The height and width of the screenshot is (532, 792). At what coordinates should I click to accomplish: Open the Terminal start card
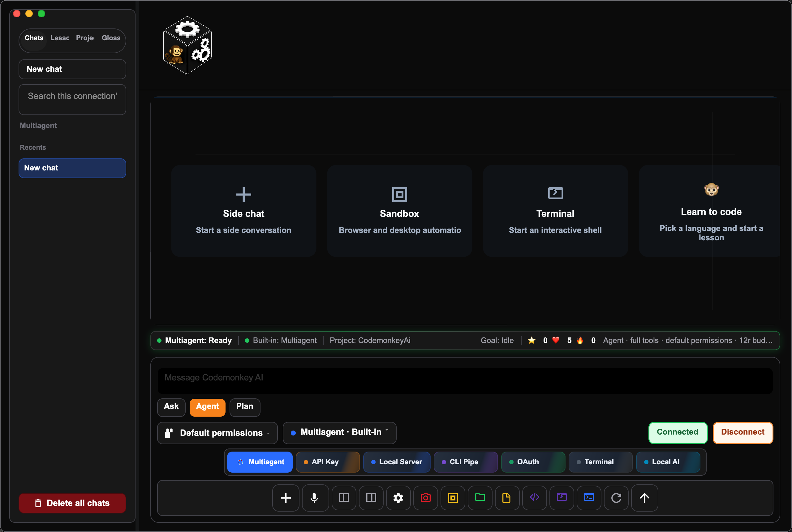click(556, 211)
